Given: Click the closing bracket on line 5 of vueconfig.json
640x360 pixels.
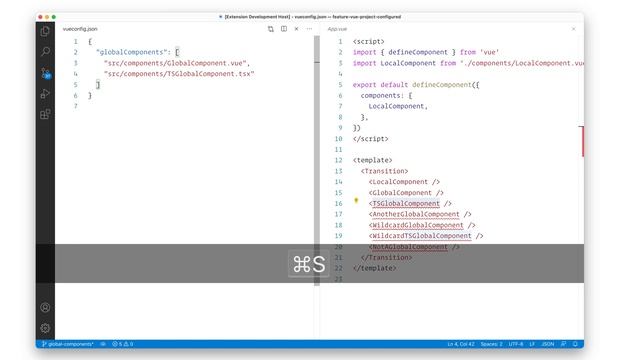Looking at the screenshot, I should tap(98, 84).
